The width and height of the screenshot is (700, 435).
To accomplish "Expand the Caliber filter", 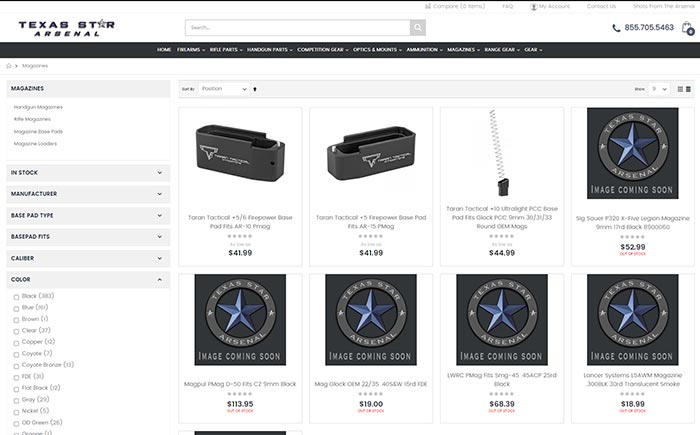I will click(88, 258).
